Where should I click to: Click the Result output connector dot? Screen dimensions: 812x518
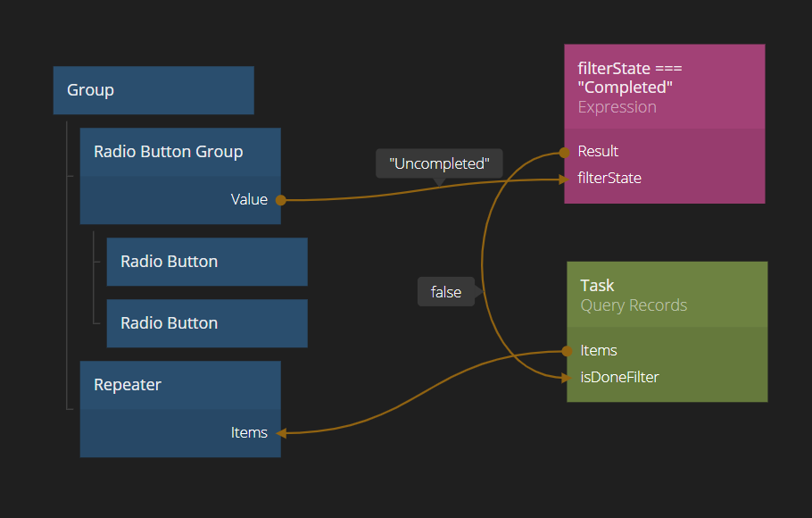(564, 152)
